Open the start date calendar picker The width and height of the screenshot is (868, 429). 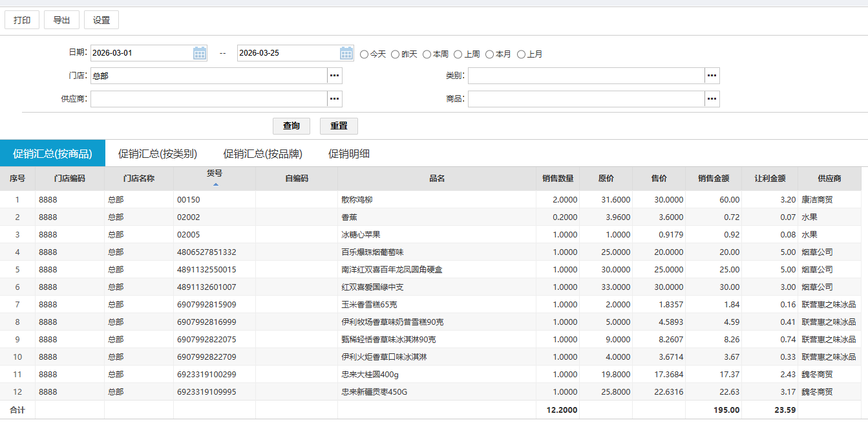(x=200, y=53)
